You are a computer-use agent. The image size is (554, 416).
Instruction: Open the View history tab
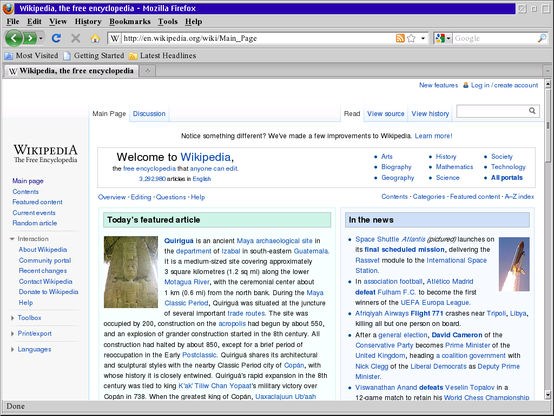[x=430, y=113]
